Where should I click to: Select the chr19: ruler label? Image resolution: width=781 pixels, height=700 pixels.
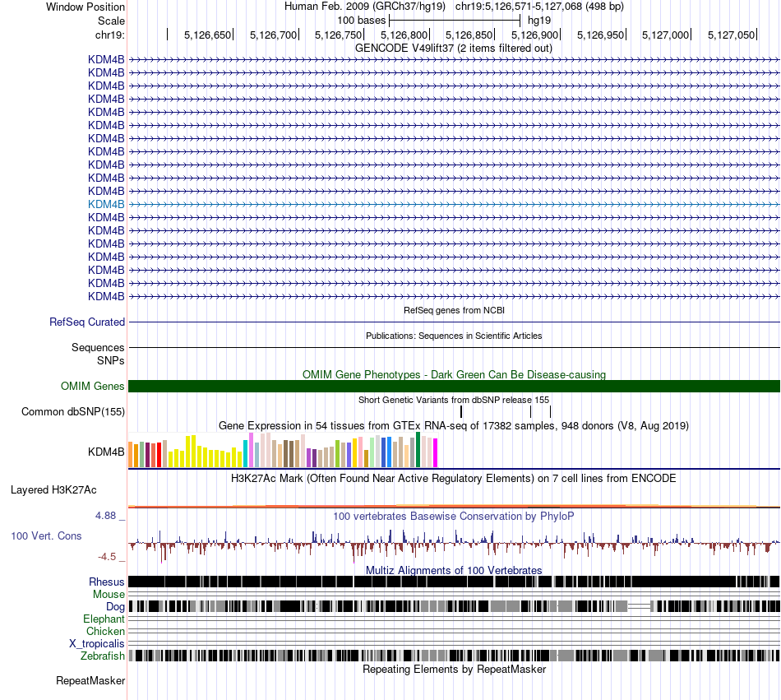pos(109,35)
